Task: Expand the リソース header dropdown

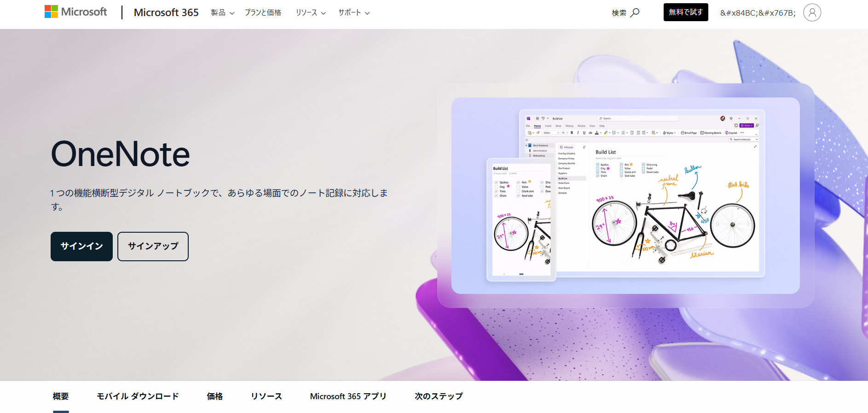Action: (x=311, y=13)
